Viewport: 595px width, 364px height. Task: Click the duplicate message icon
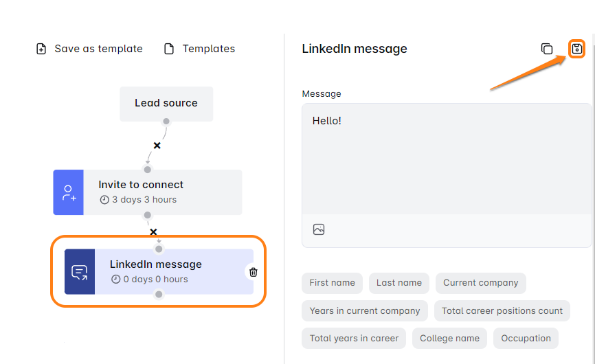(x=547, y=49)
